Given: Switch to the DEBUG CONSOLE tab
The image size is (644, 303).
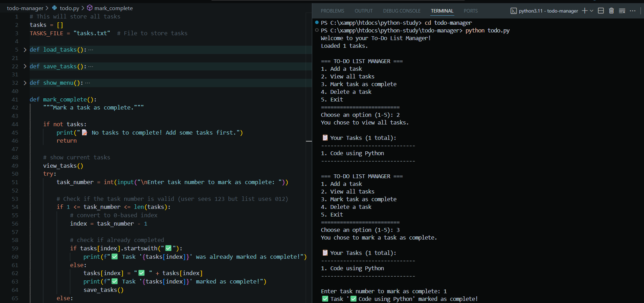Looking at the screenshot, I should click(402, 11).
